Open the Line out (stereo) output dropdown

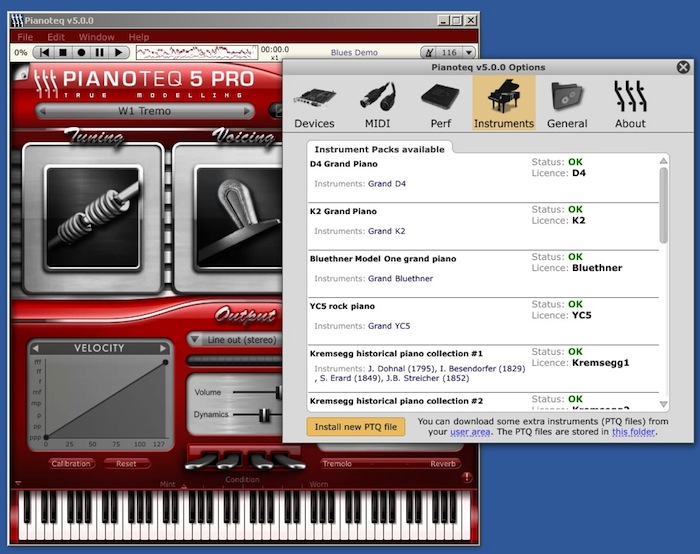click(x=235, y=340)
